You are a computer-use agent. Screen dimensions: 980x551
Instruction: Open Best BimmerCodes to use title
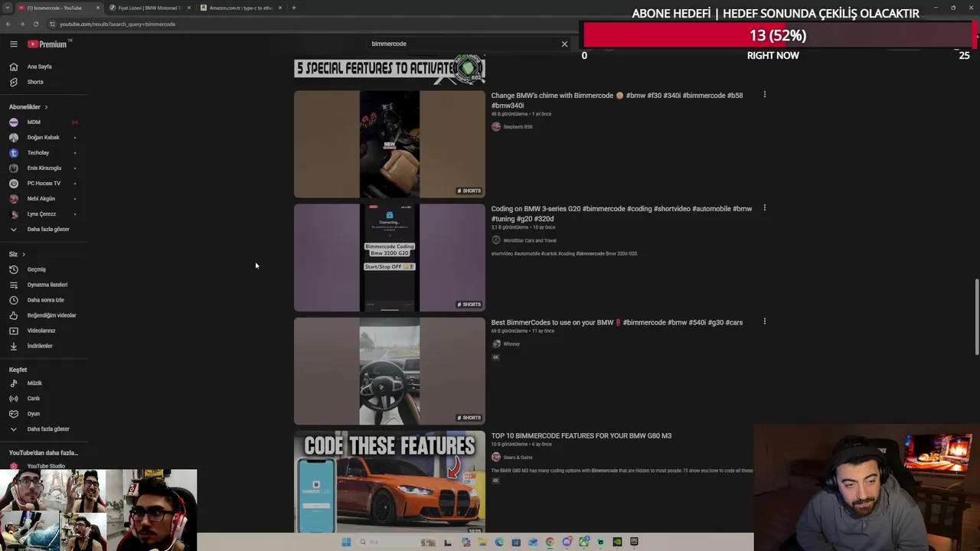(616, 322)
